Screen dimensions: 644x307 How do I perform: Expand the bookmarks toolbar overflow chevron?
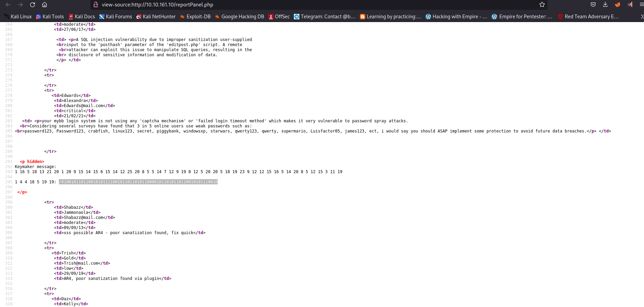[x=642, y=17]
